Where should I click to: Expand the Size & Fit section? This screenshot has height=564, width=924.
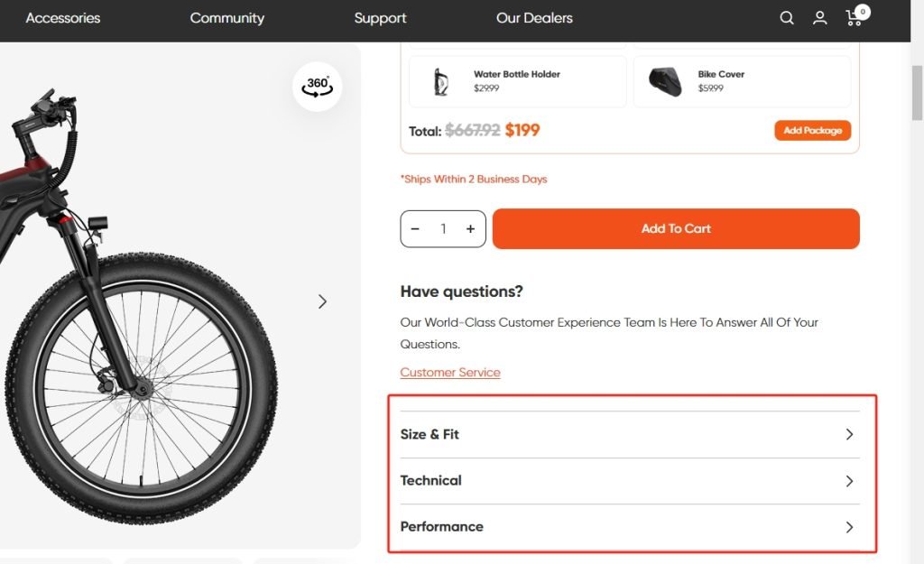(629, 434)
